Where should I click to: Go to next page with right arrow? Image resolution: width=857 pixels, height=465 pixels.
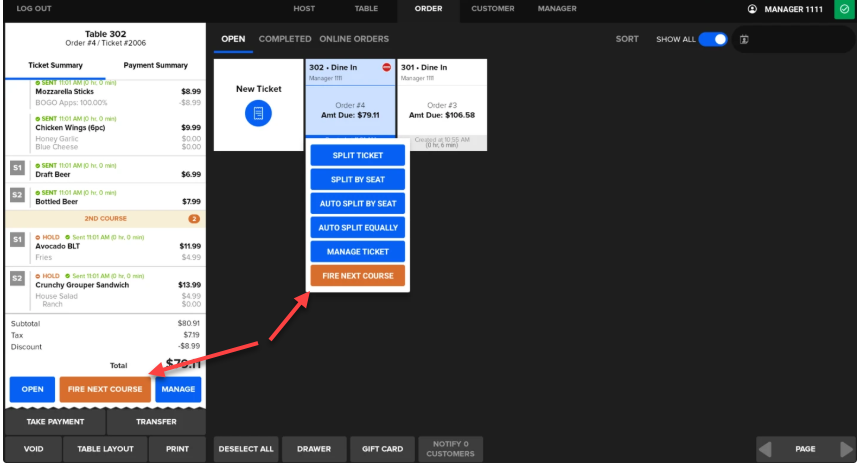tap(846, 449)
